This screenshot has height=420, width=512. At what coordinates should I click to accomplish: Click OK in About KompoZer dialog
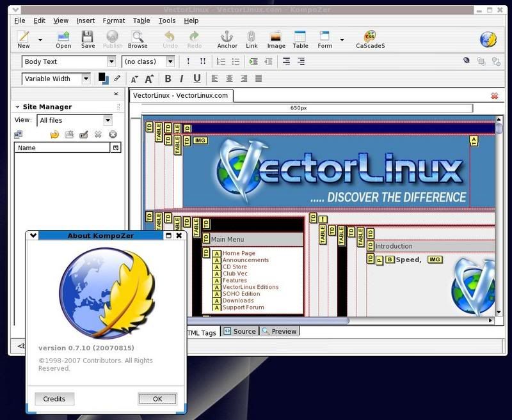pos(157,399)
